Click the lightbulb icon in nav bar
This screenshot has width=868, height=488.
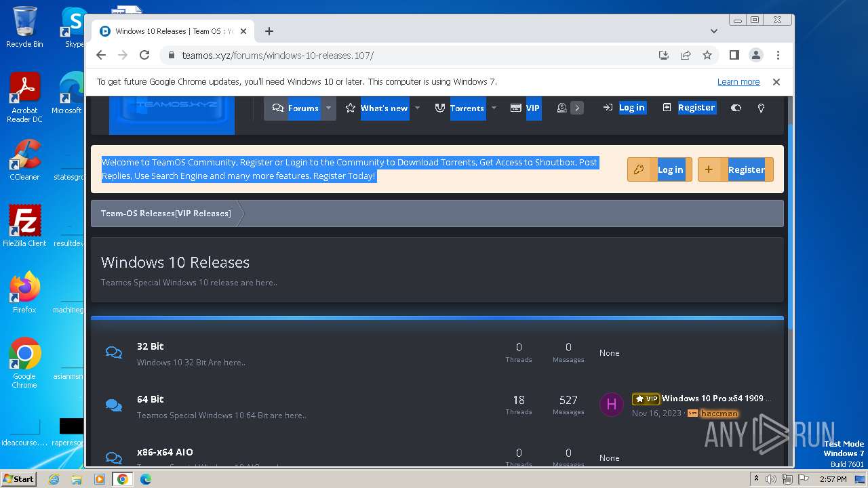pos(761,108)
